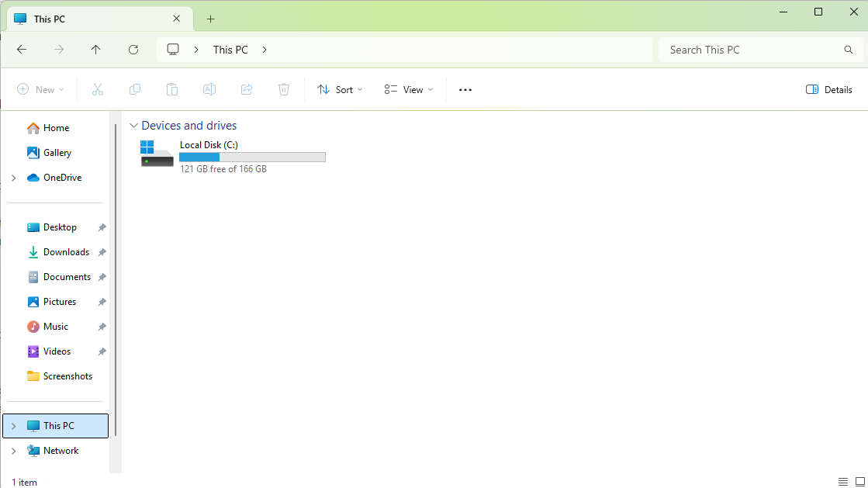
Task: Click the Back navigation arrow
Action: 22,50
